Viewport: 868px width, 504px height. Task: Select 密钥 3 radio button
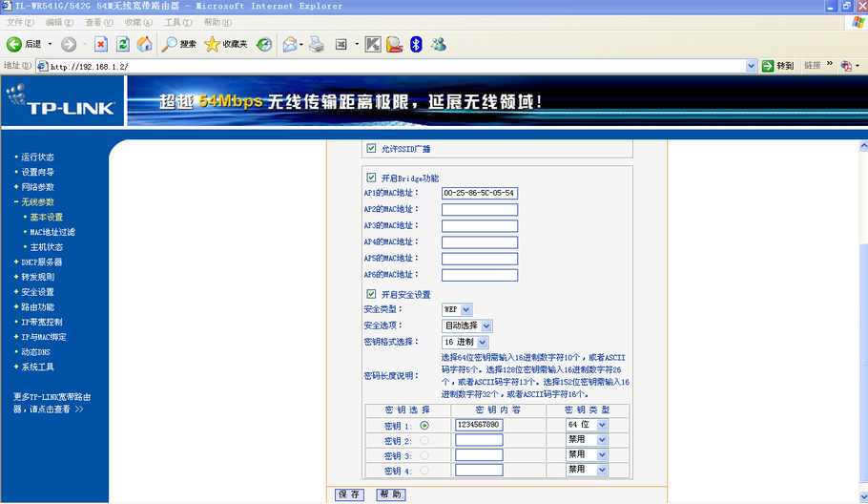point(424,455)
